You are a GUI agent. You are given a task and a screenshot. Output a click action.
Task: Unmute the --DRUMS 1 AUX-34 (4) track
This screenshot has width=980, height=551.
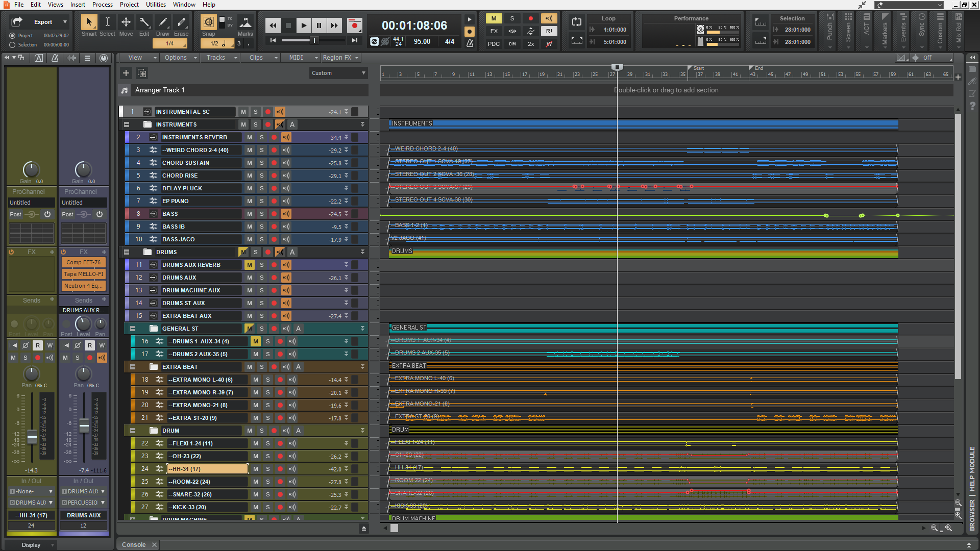[256, 341]
